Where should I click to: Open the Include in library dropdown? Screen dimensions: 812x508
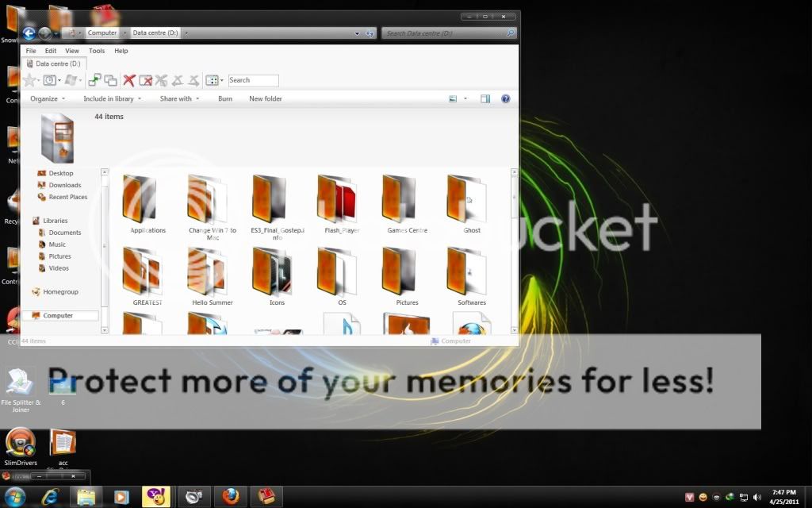113,98
